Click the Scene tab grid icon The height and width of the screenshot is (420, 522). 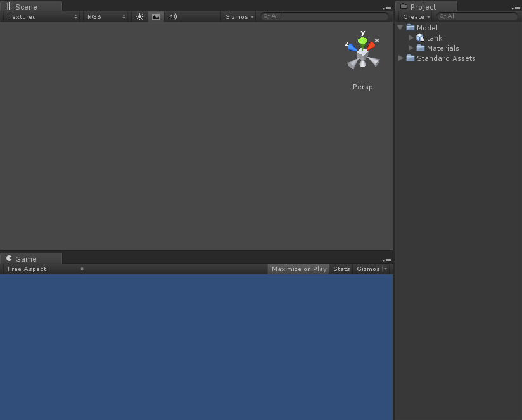pyautogui.click(x=9, y=6)
